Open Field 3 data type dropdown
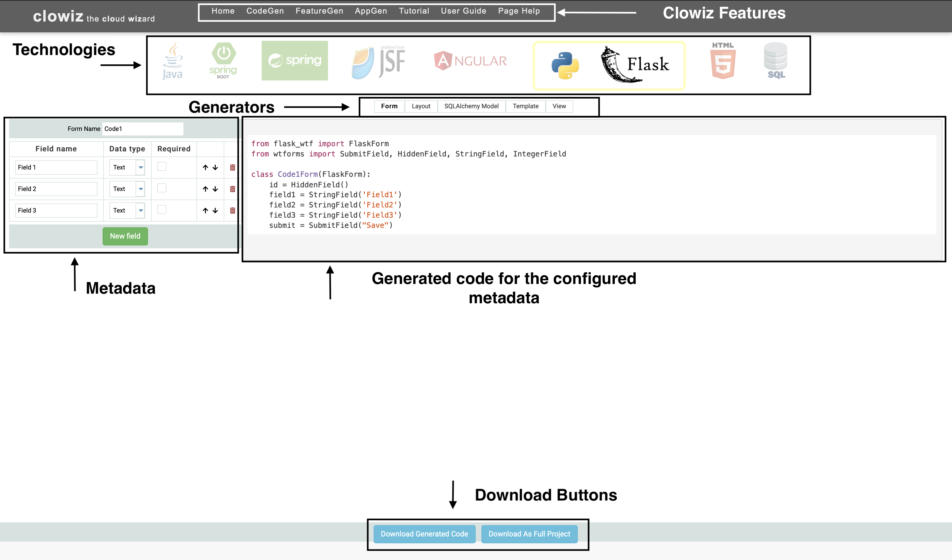Image resolution: width=952 pixels, height=560 pixels. coord(141,210)
